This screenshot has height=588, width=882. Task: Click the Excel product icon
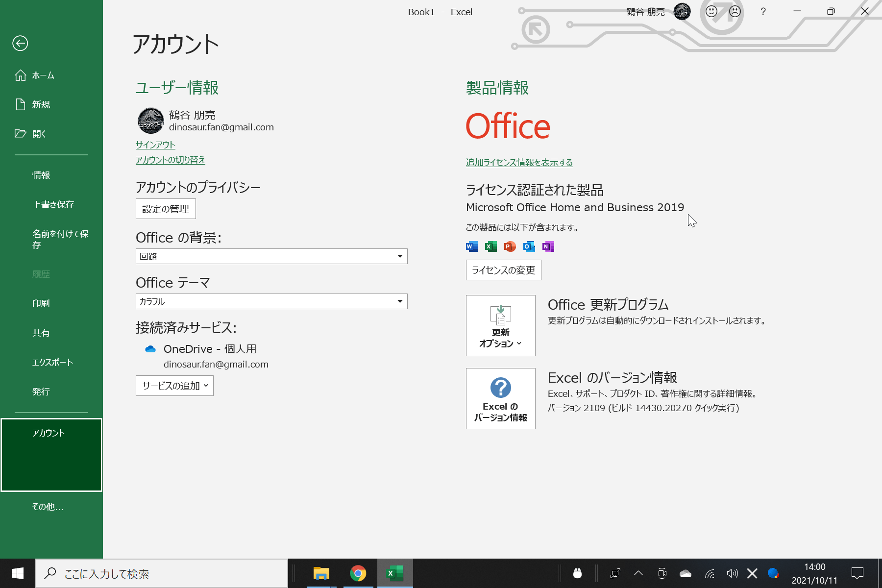[x=491, y=246]
